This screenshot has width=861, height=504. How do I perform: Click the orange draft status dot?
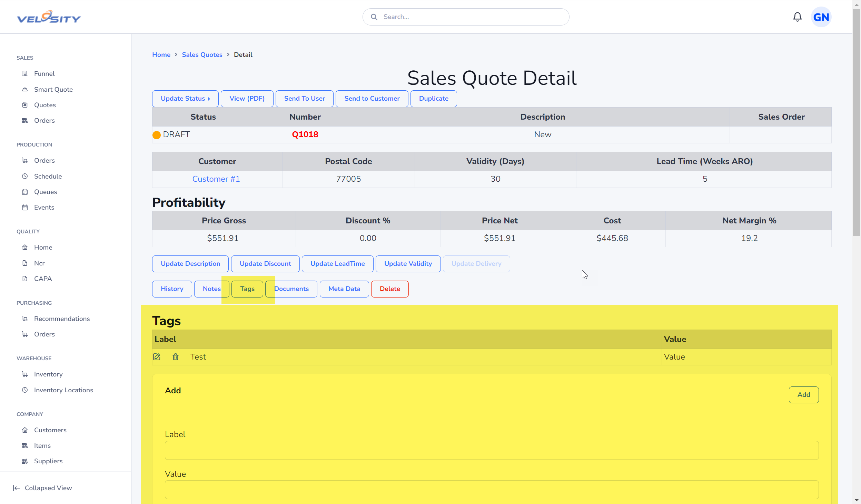157,135
